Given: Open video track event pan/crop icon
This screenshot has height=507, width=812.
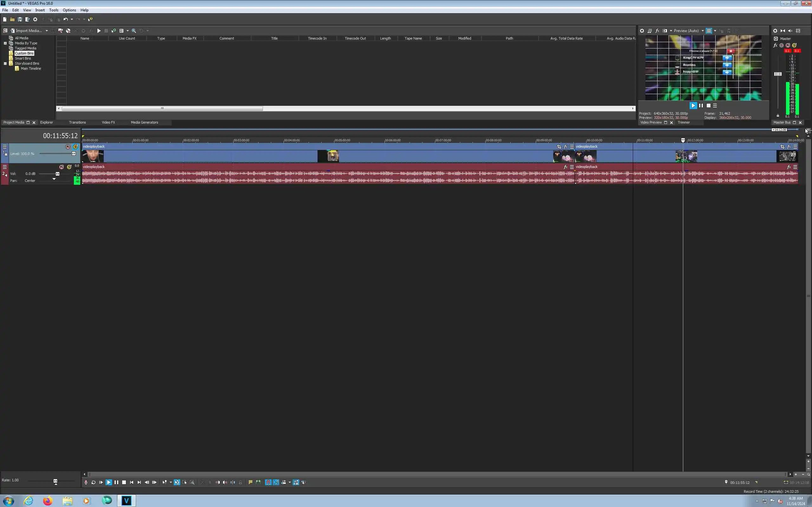Looking at the screenshot, I should click(559, 146).
